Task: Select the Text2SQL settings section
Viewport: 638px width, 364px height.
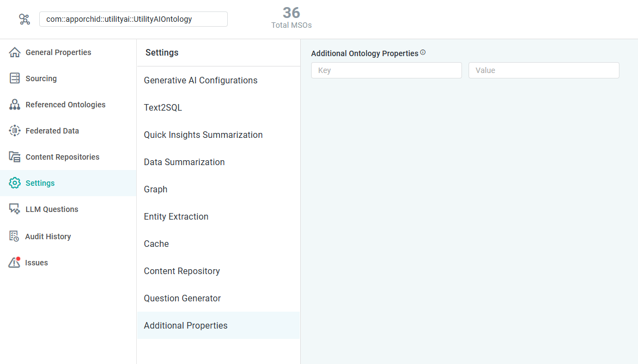Action: click(x=163, y=107)
